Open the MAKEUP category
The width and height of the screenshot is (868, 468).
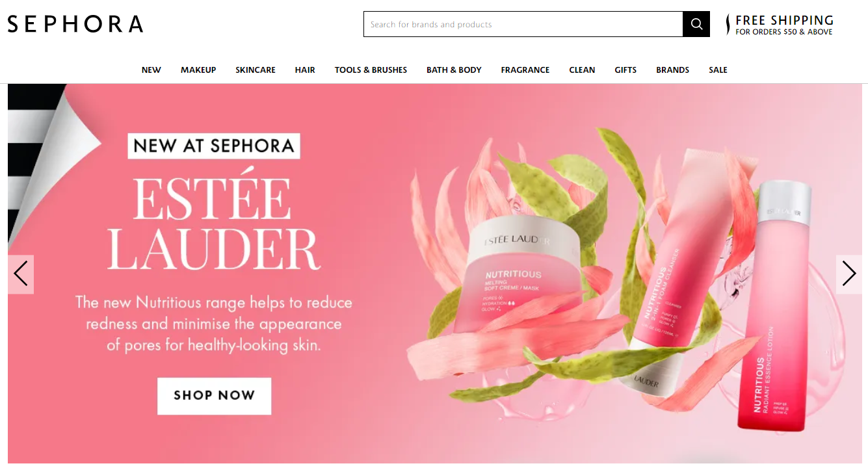click(x=198, y=70)
